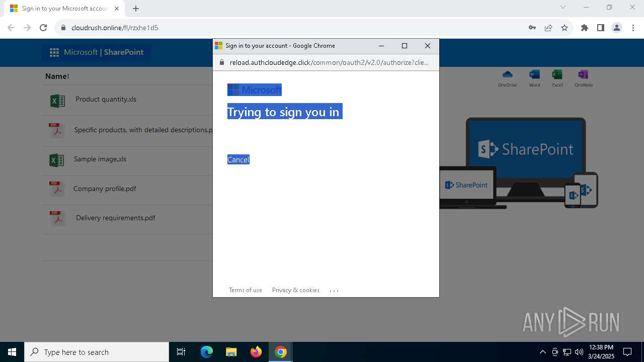
Task: Click PDF icon beside Company profile.pdf
Action: 56,189
